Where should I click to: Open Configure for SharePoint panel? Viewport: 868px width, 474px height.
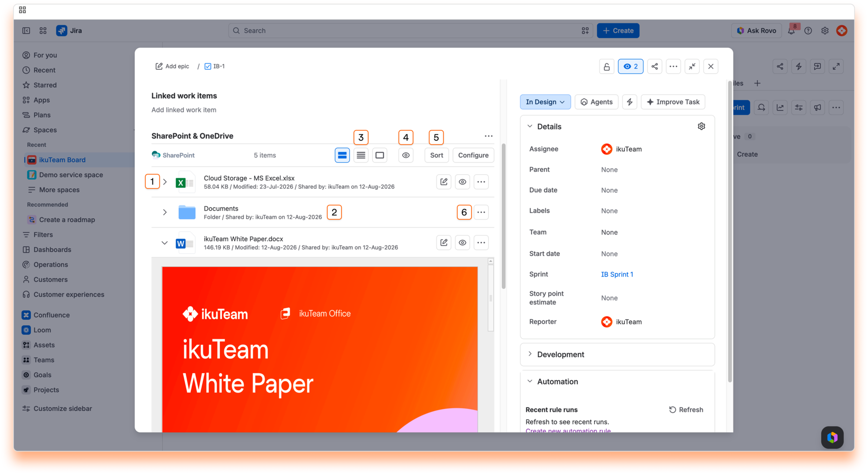click(473, 155)
